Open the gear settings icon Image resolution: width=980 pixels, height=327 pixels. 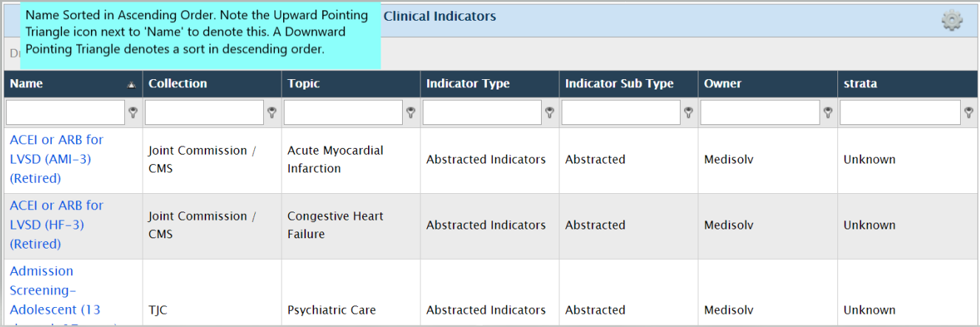[952, 21]
